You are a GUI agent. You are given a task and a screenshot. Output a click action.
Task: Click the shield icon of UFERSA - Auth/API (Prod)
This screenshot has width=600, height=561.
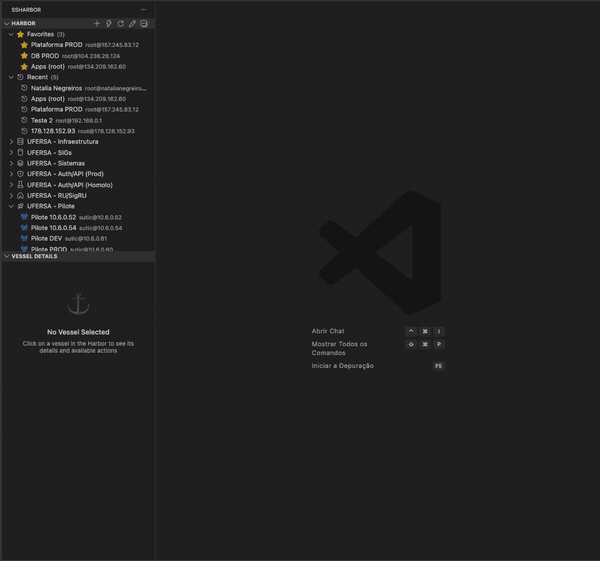coord(21,174)
